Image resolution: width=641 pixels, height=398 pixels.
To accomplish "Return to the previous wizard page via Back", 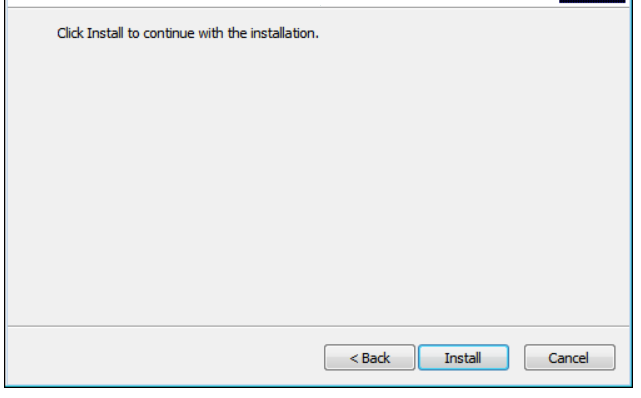I will 370,358.
